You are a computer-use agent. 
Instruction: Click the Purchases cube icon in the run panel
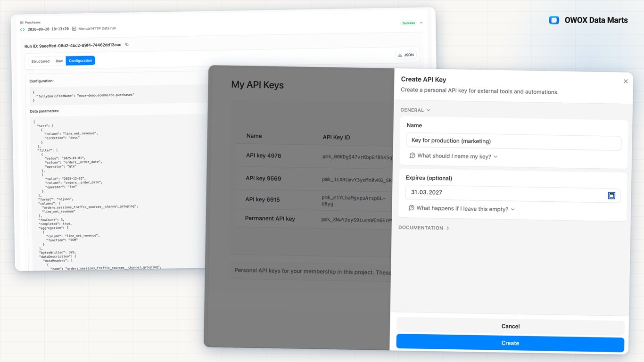point(22,22)
